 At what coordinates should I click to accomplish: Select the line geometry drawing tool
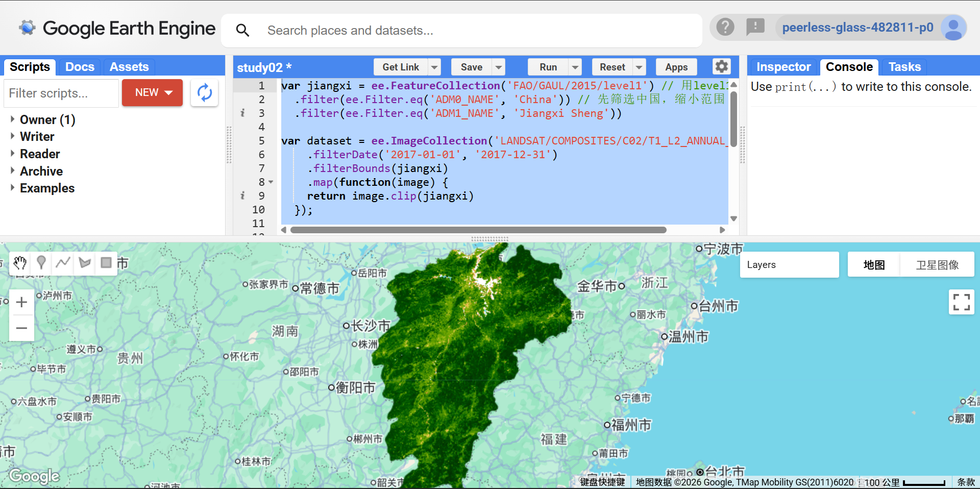[x=62, y=263]
